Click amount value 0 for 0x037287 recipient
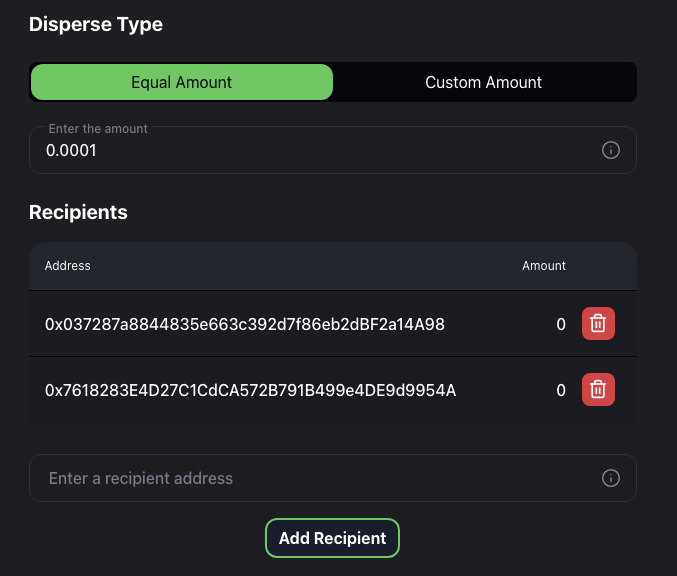Screen dimensions: 677x576 click(561, 324)
